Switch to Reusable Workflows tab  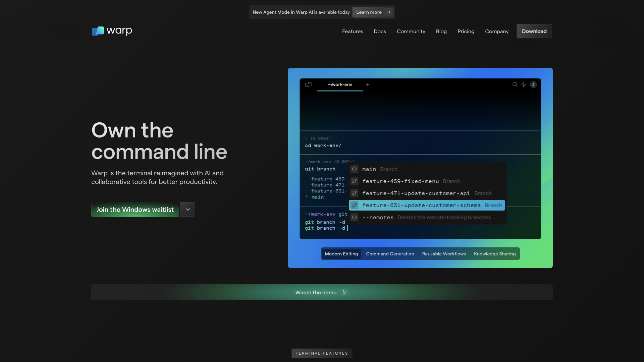point(444,254)
